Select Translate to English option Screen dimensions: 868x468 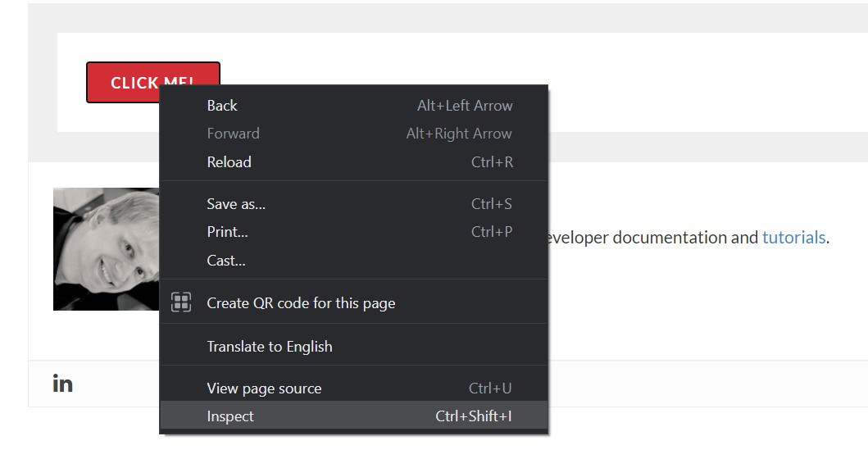[270, 347]
